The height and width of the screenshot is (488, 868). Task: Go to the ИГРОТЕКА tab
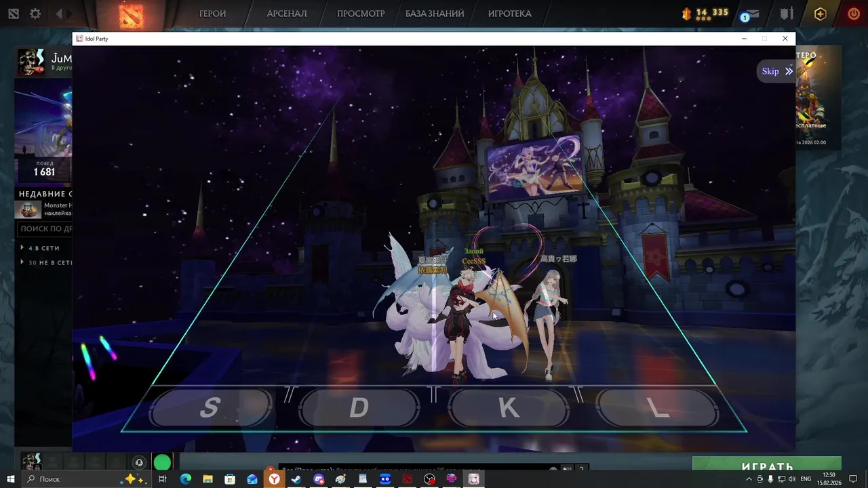(x=509, y=14)
